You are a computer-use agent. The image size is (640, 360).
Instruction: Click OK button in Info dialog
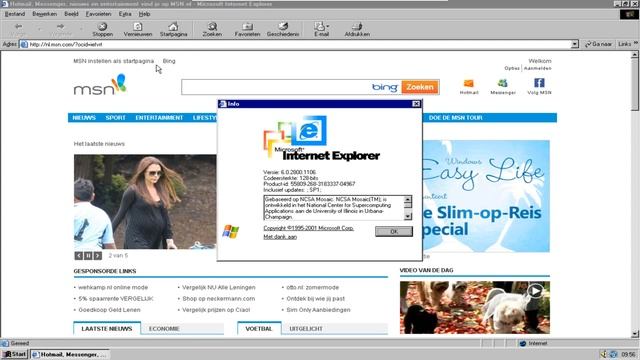tap(394, 231)
